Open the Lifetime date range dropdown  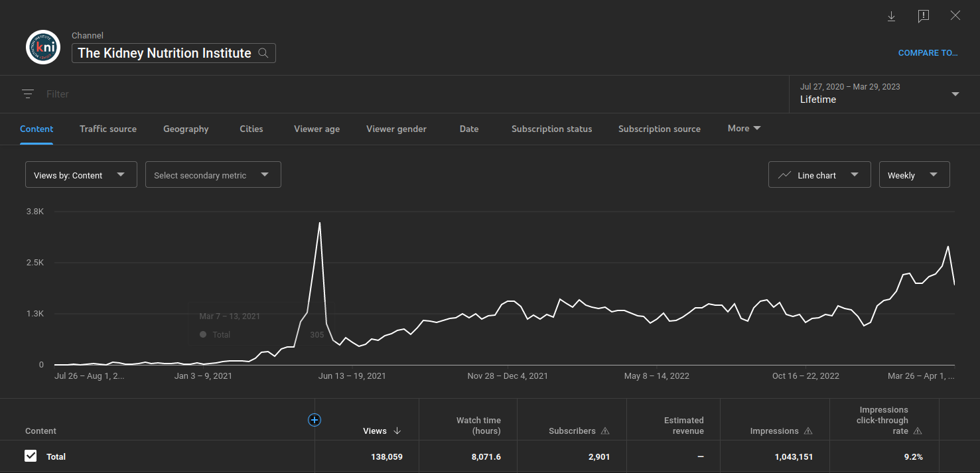point(880,94)
